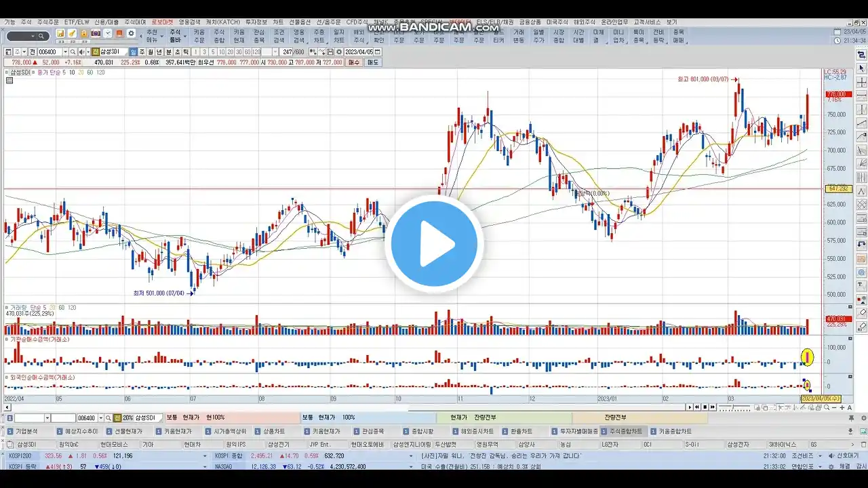
Task: Click the 거래변동 toolbar button
Action: pos(519,36)
